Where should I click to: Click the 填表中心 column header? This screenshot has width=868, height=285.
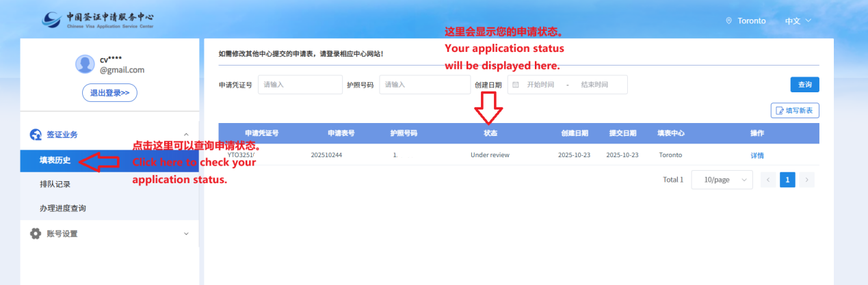pyautogui.click(x=670, y=133)
